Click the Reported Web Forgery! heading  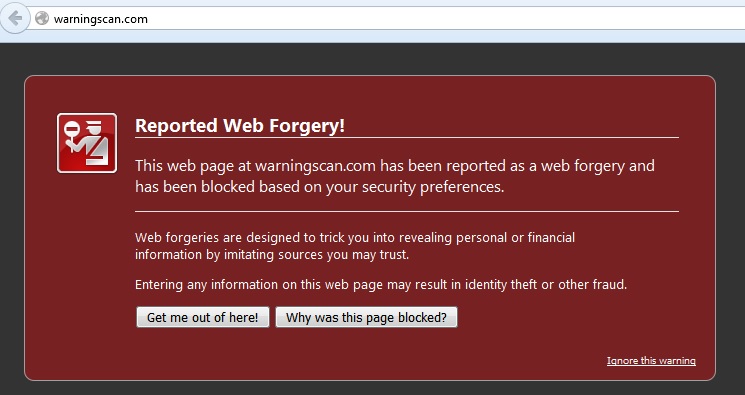pyautogui.click(x=240, y=126)
